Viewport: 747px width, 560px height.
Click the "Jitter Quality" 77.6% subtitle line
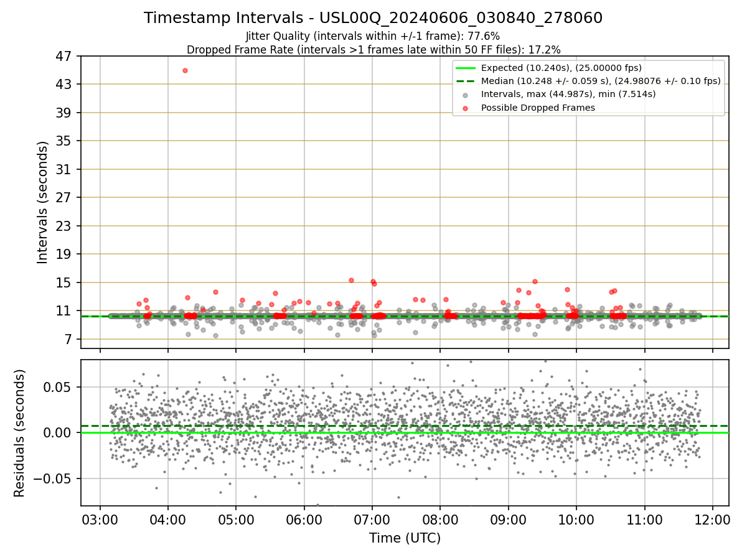pyautogui.click(x=373, y=36)
